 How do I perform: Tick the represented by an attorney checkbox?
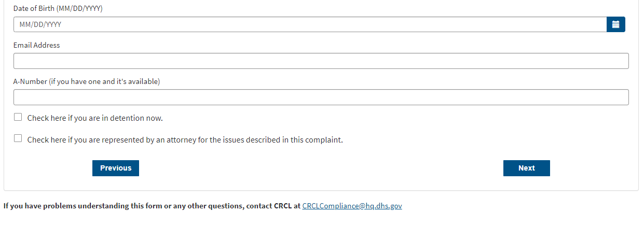pos(18,138)
